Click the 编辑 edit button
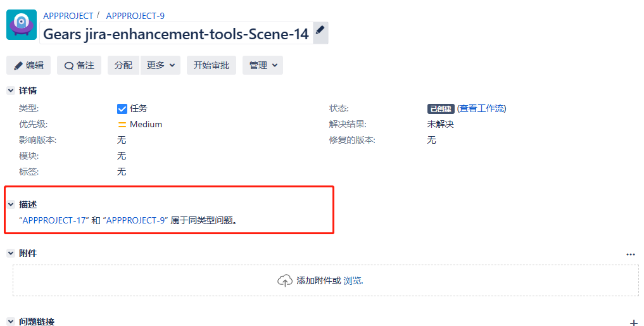 (28, 65)
